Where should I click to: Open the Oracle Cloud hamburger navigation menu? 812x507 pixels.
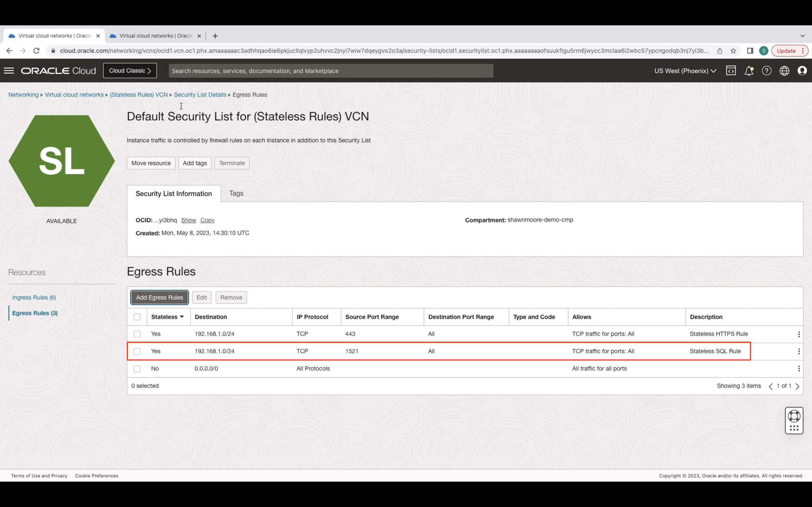click(9, 71)
